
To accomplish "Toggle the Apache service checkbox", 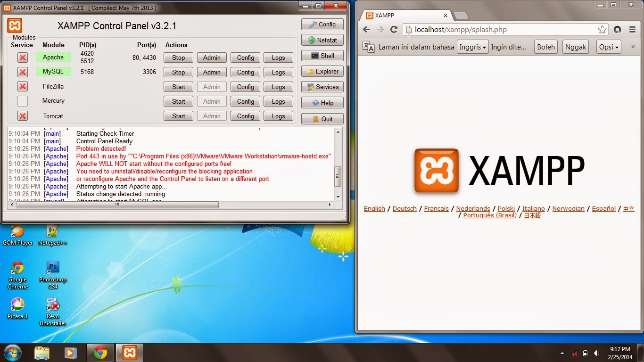I will click(23, 58).
